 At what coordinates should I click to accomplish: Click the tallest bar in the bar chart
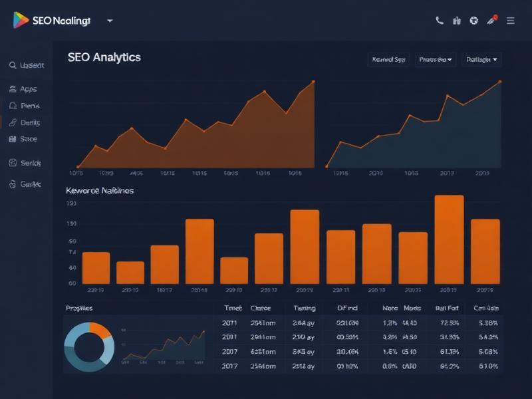[450, 239]
